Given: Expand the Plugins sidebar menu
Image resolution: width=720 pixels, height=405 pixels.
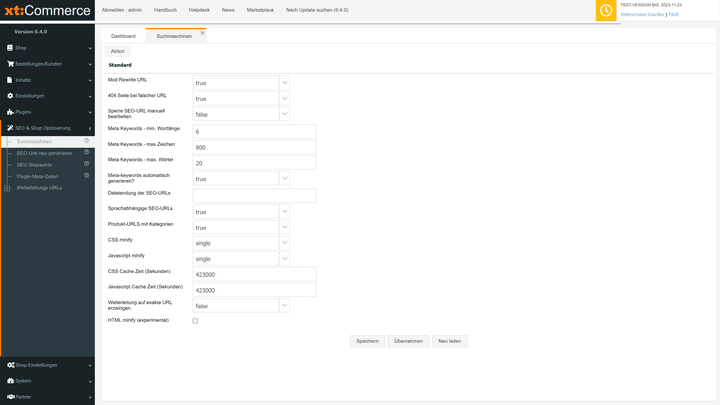Looking at the screenshot, I should click(x=90, y=112).
